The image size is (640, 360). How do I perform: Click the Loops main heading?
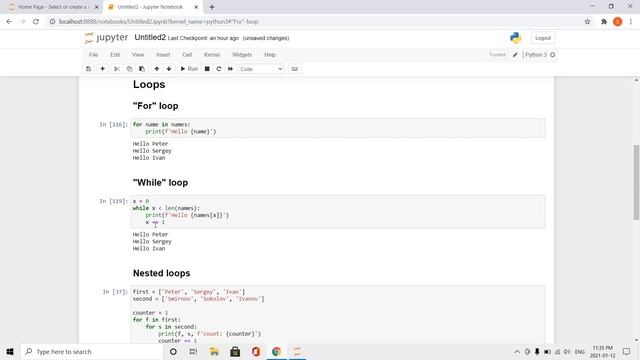coord(149,84)
